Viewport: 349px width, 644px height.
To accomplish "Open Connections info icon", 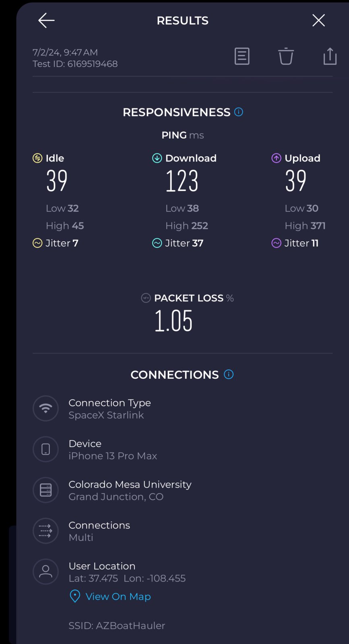I will [x=229, y=374].
